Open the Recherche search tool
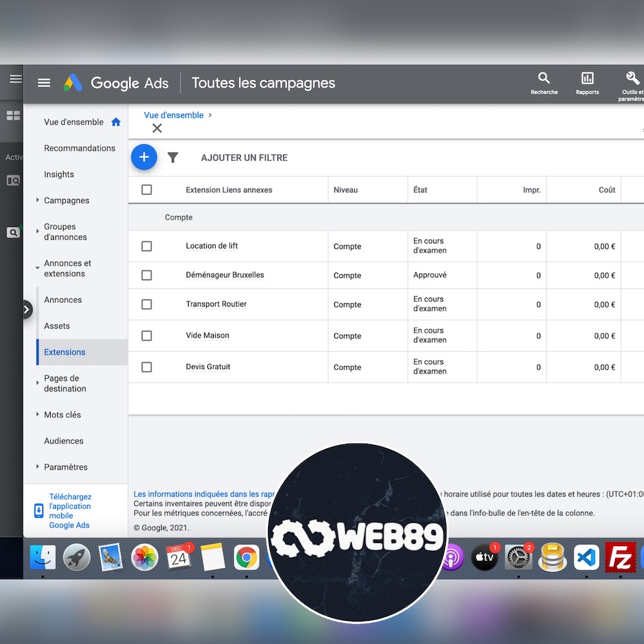This screenshot has height=644, width=644. [544, 83]
